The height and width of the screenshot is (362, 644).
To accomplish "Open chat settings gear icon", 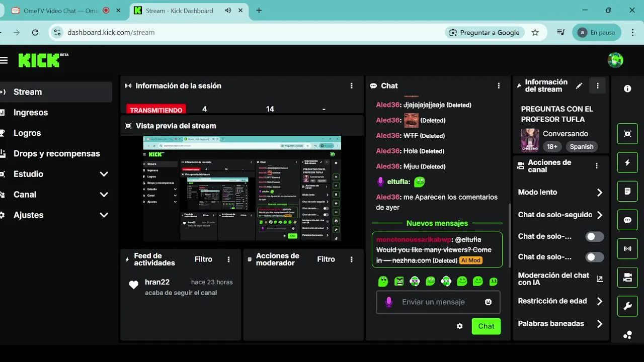I will pyautogui.click(x=459, y=326).
